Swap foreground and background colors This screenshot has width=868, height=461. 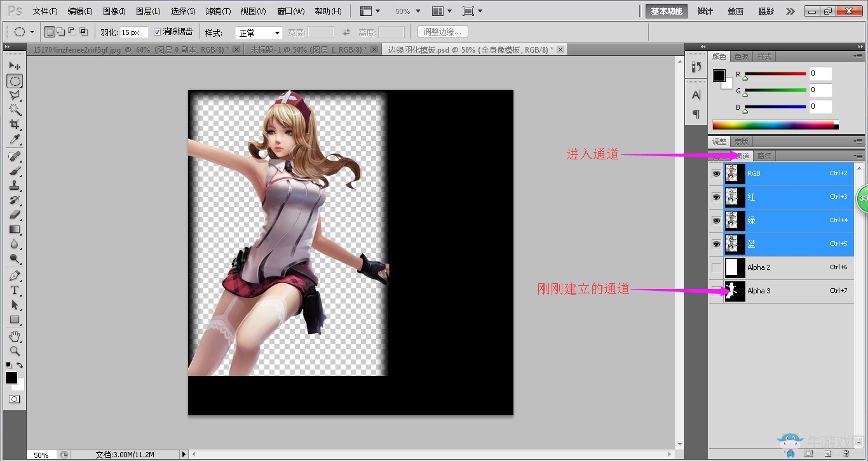click(20, 365)
